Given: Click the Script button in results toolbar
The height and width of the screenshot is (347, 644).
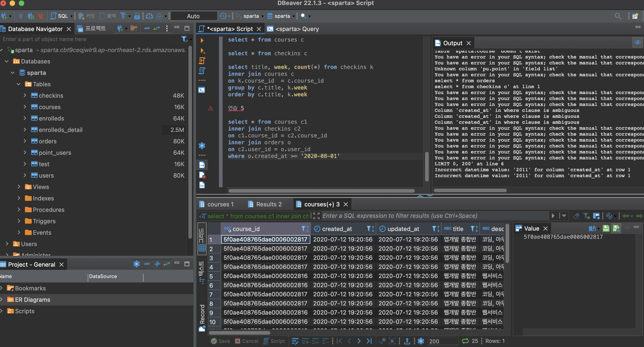Looking at the screenshot, I should click(274, 341).
